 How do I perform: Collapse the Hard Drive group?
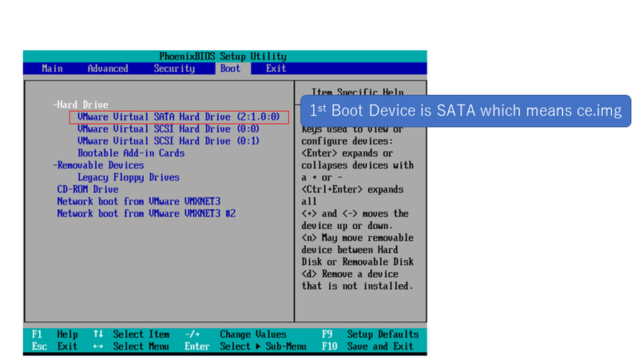coord(81,105)
